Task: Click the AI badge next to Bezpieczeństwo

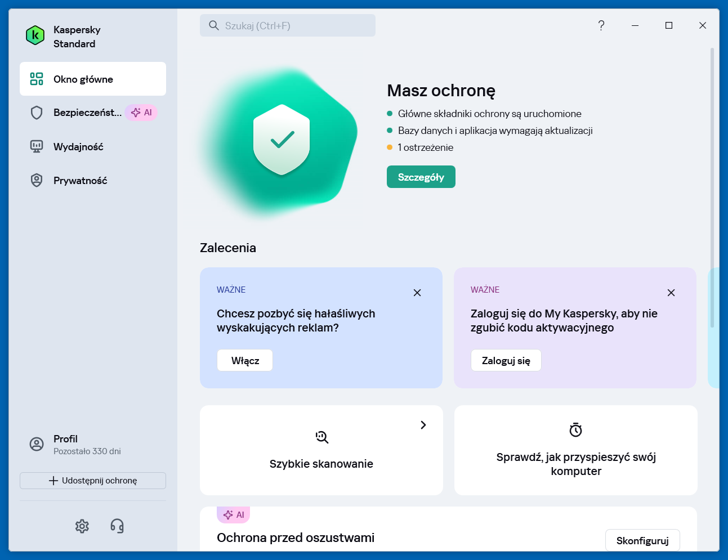Action: coord(141,113)
